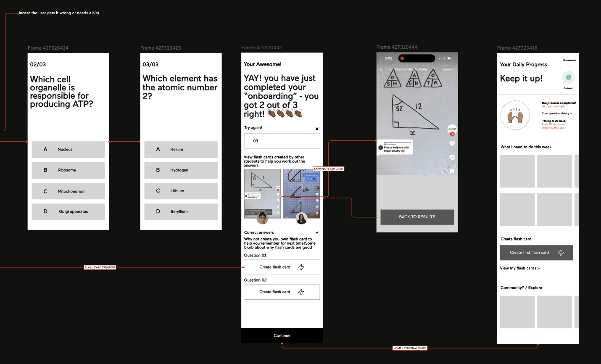Click the 'Please help me with trigonometry' comment bubble
Image resolution: width=601 pixels, height=364 pixels.
[395, 147]
